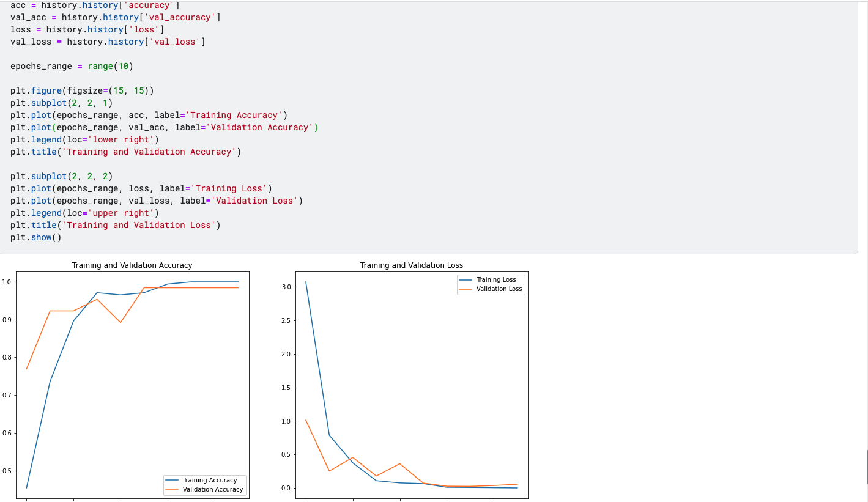Click the plt.plot line labeled 'Training Accuracy'
The image size is (868, 502).
pos(149,115)
